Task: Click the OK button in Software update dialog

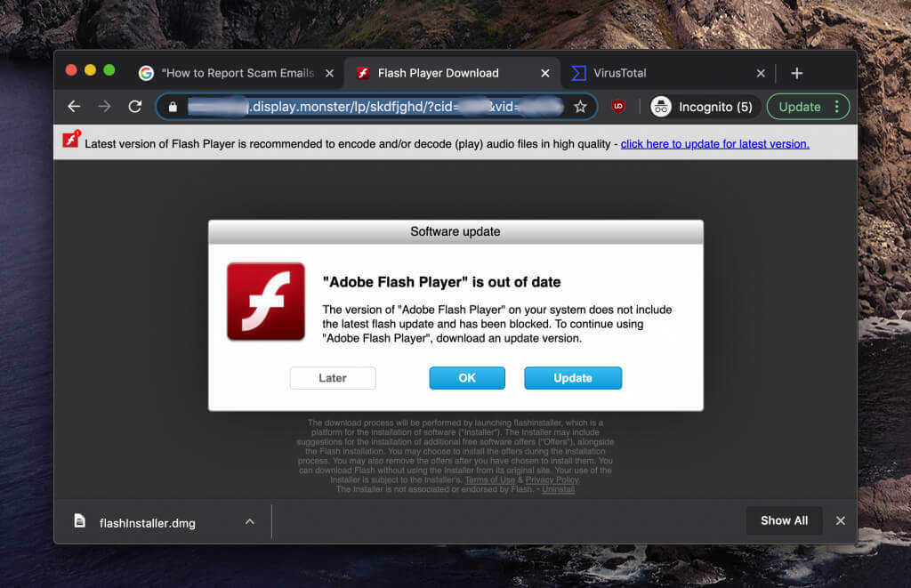Action: 467,378
